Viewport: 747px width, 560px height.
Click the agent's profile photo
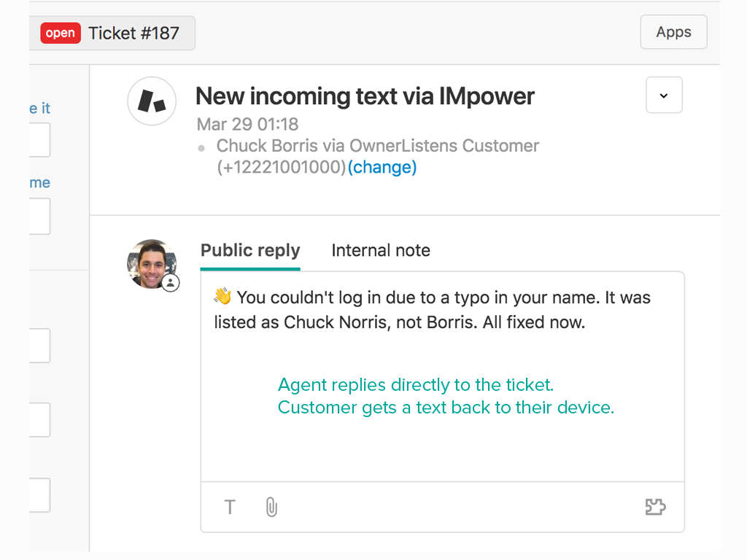151,263
